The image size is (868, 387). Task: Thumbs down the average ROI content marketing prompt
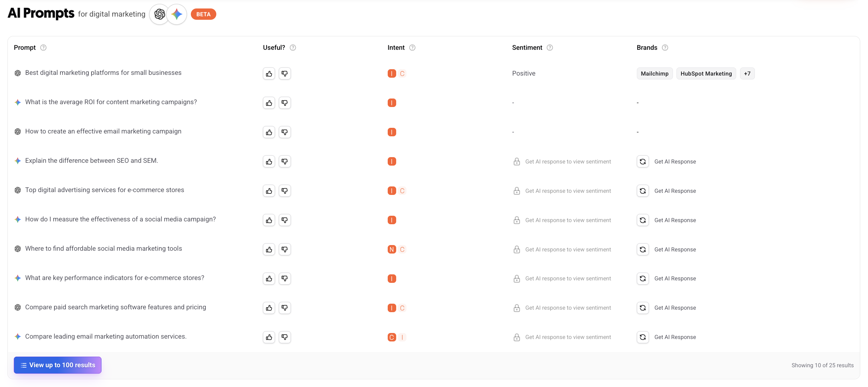(x=285, y=103)
